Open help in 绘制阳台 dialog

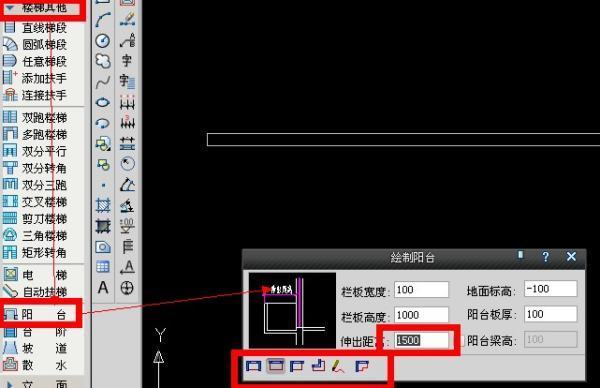coord(546,256)
